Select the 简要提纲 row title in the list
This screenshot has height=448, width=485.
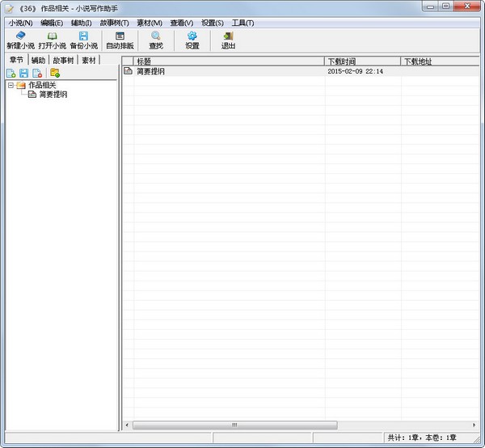(x=150, y=71)
